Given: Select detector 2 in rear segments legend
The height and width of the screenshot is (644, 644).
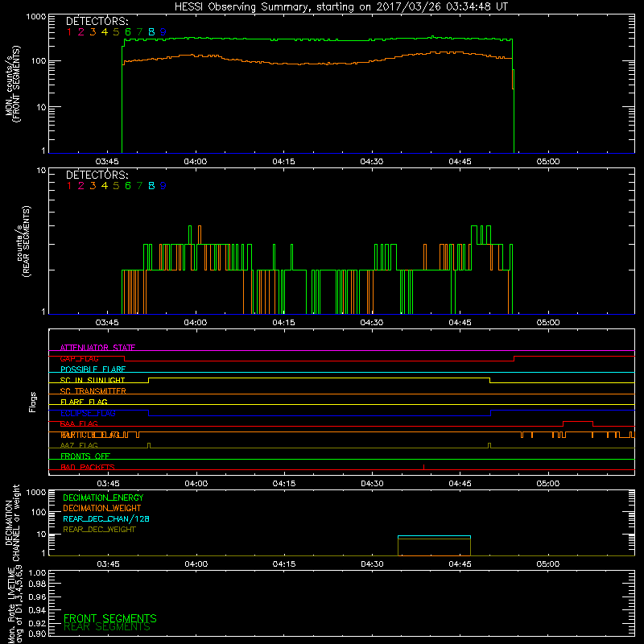Looking at the screenshot, I should [x=81, y=186].
